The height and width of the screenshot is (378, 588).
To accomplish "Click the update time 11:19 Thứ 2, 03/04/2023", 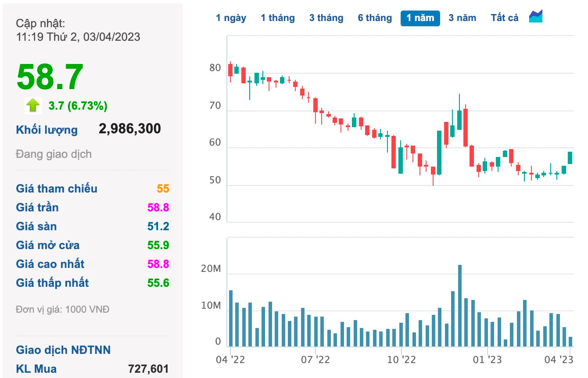I will 78,36.
